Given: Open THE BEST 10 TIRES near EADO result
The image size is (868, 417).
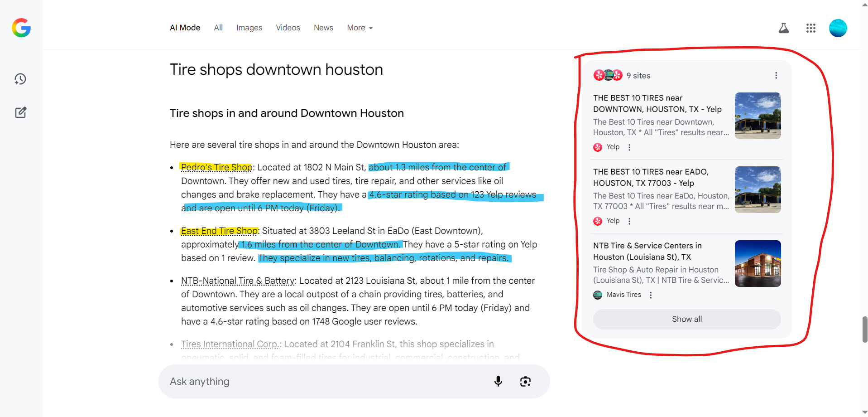Looking at the screenshot, I should [651, 177].
